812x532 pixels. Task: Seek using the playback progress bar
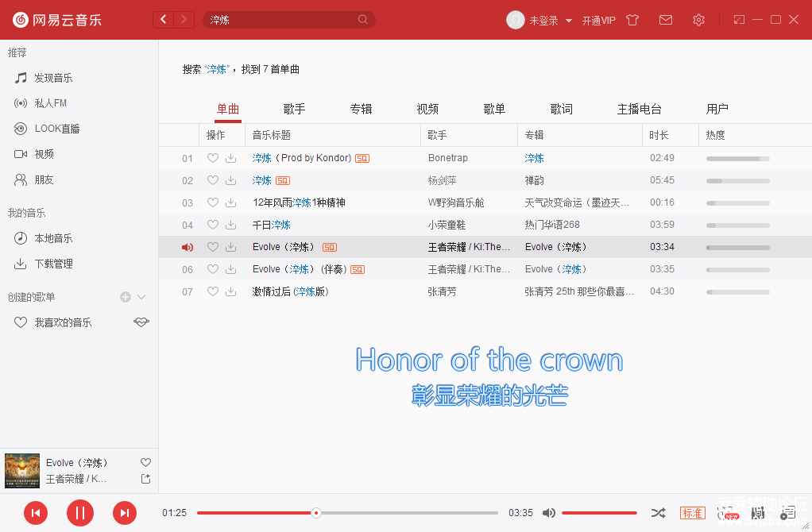click(347, 513)
